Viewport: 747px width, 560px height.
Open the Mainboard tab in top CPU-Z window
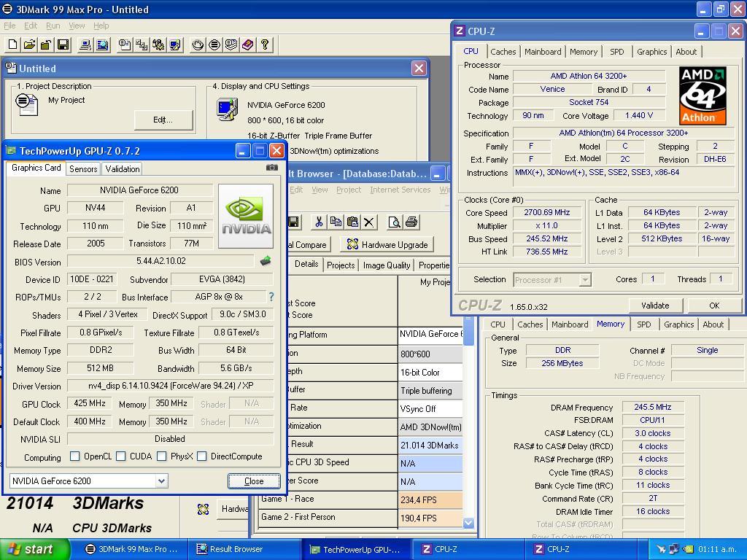tap(543, 52)
